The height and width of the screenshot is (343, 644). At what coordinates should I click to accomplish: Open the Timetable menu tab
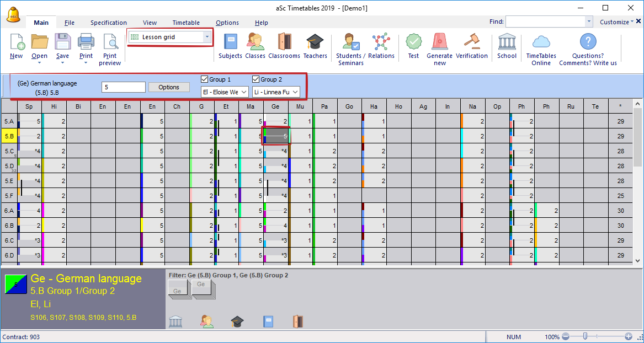(x=186, y=23)
